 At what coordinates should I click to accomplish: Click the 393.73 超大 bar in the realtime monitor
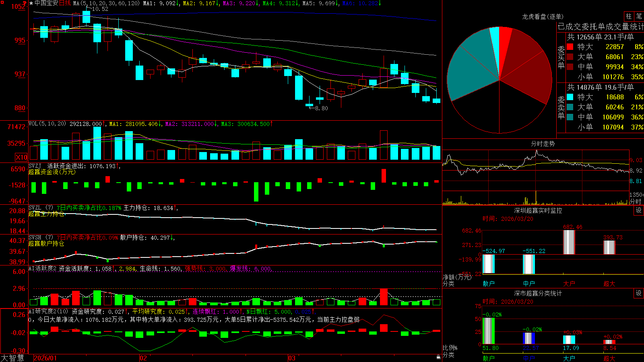click(609, 247)
